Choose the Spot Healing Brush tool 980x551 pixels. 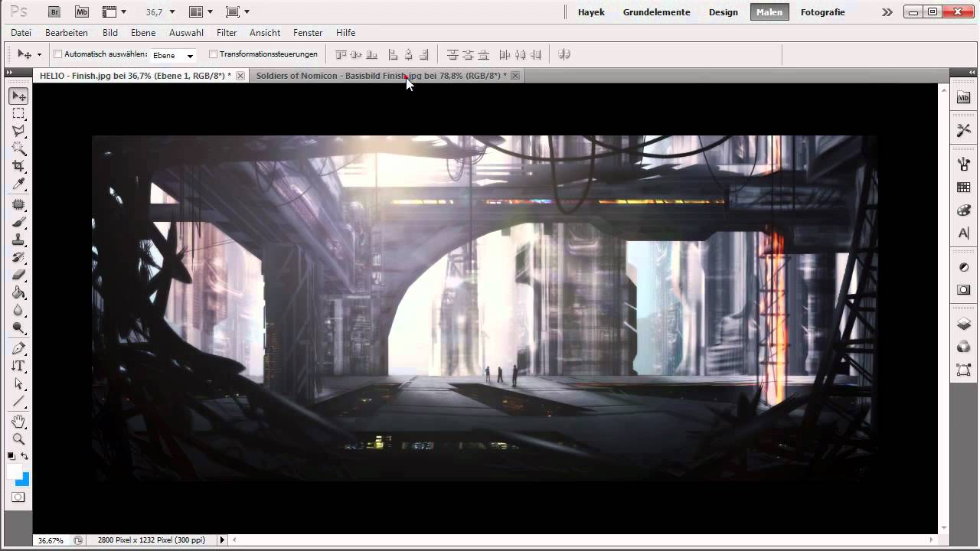click(x=18, y=205)
